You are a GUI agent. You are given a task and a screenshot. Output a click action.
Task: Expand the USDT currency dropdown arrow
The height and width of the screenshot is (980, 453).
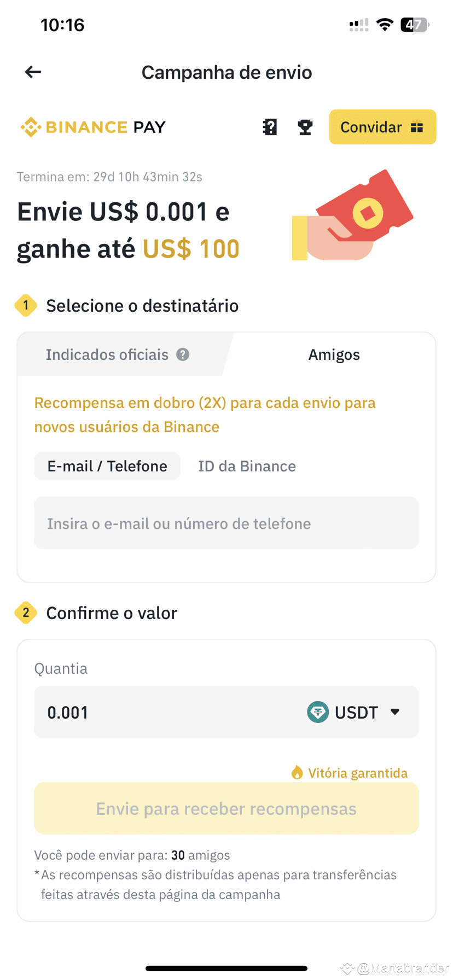click(x=395, y=712)
